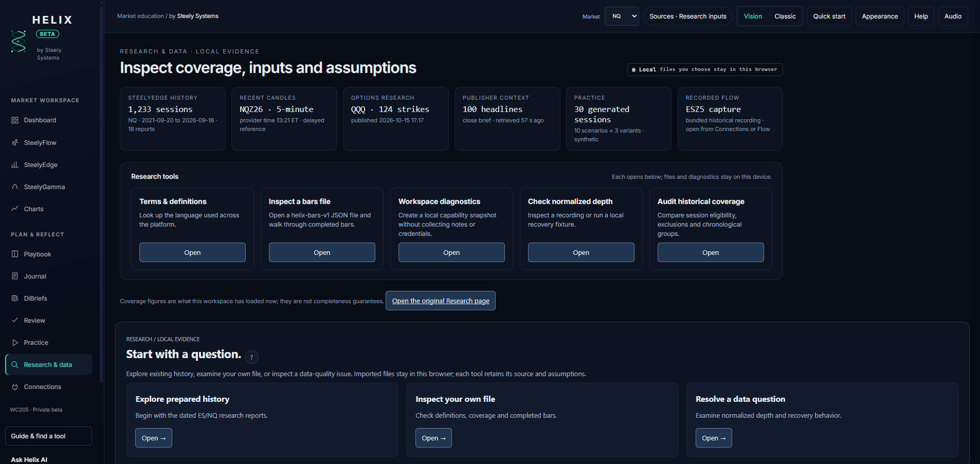
Task: Click the SteelyFlow sidebar icon
Action: click(x=15, y=143)
